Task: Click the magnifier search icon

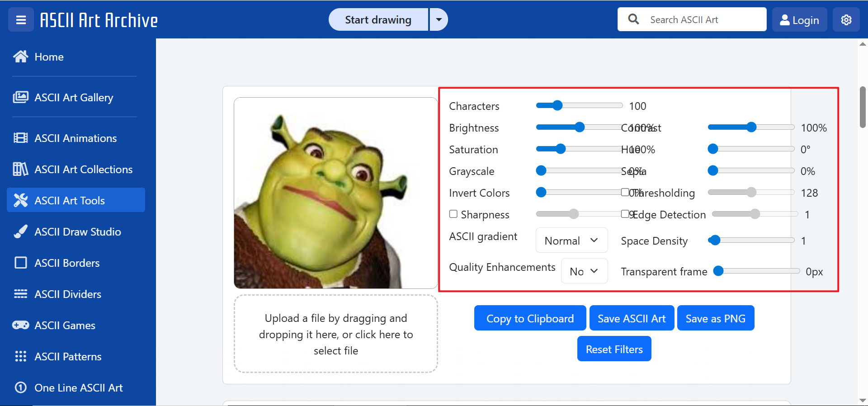Action: click(x=634, y=19)
